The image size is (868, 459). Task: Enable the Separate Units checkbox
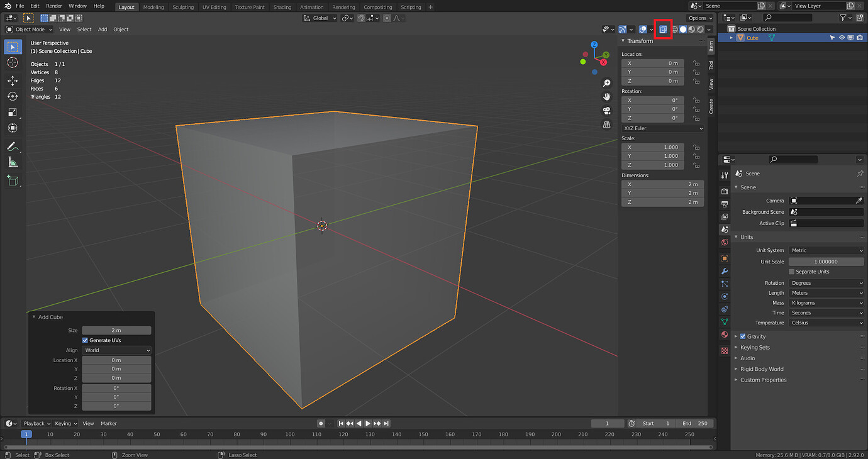pyautogui.click(x=791, y=272)
